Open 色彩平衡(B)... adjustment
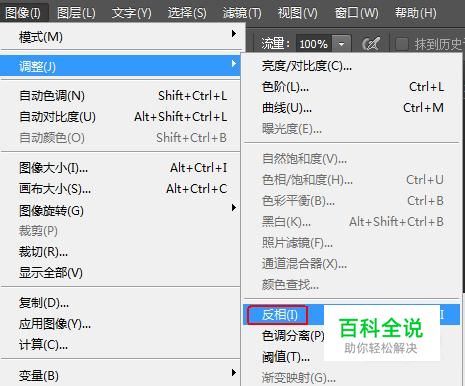This screenshot has height=386, width=465. click(351, 201)
